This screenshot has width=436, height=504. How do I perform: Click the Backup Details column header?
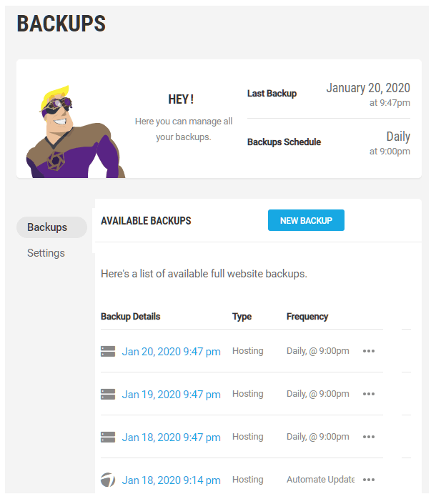pos(131,317)
